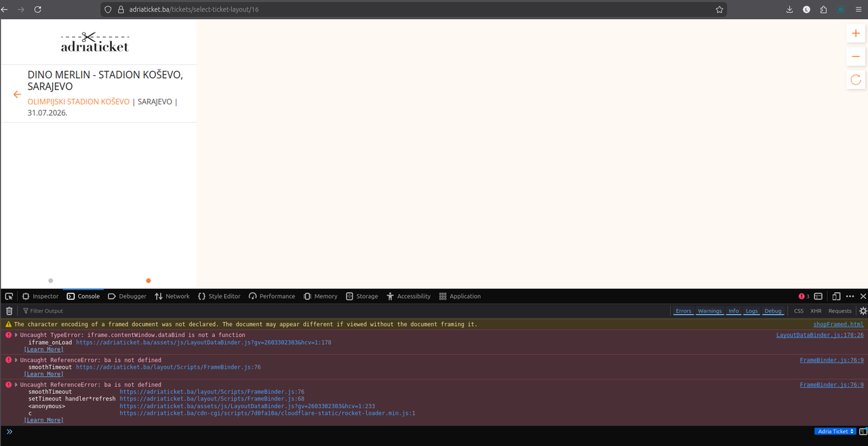
Task: Enable the CSS console filter
Action: click(799, 311)
